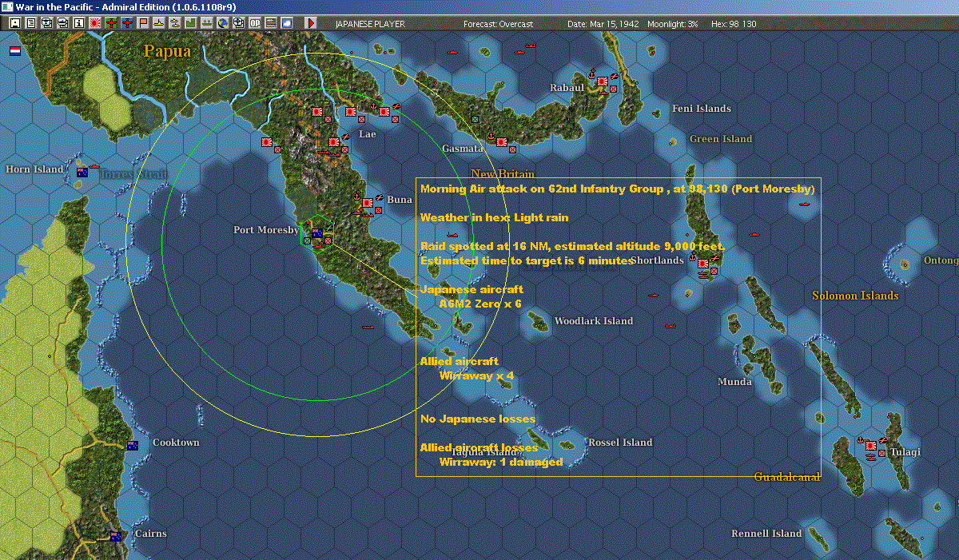Click the 'Lae' map label
The height and width of the screenshot is (560, 959).
click(x=367, y=134)
